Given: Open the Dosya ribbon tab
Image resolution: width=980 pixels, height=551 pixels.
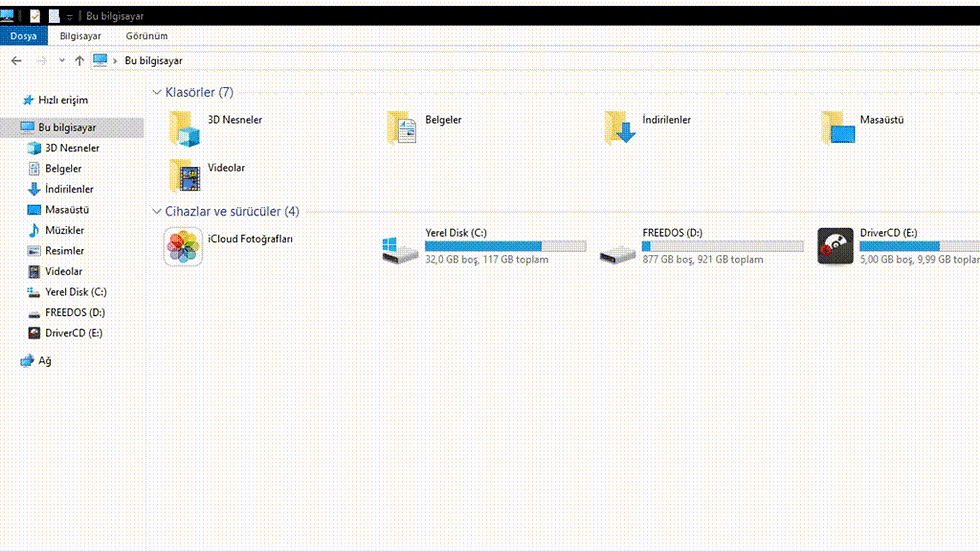Looking at the screenshot, I should tap(23, 36).
